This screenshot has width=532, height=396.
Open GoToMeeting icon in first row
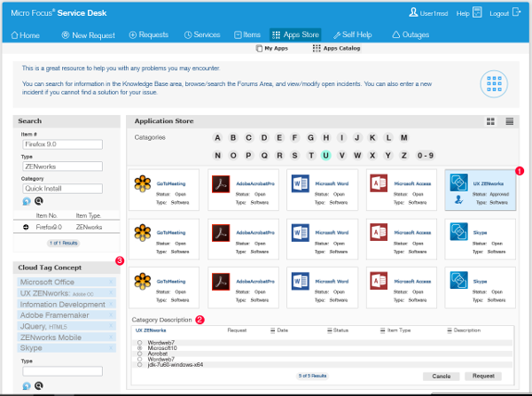point(143,183)
